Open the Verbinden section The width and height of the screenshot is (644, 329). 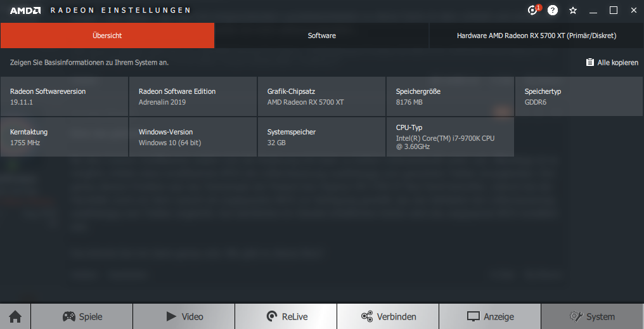coord(388,317)
